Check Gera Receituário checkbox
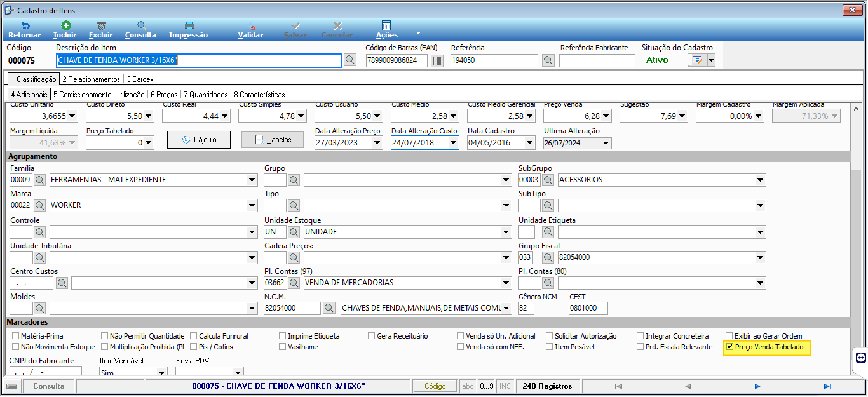868x397 pixels. coord(372,336)
